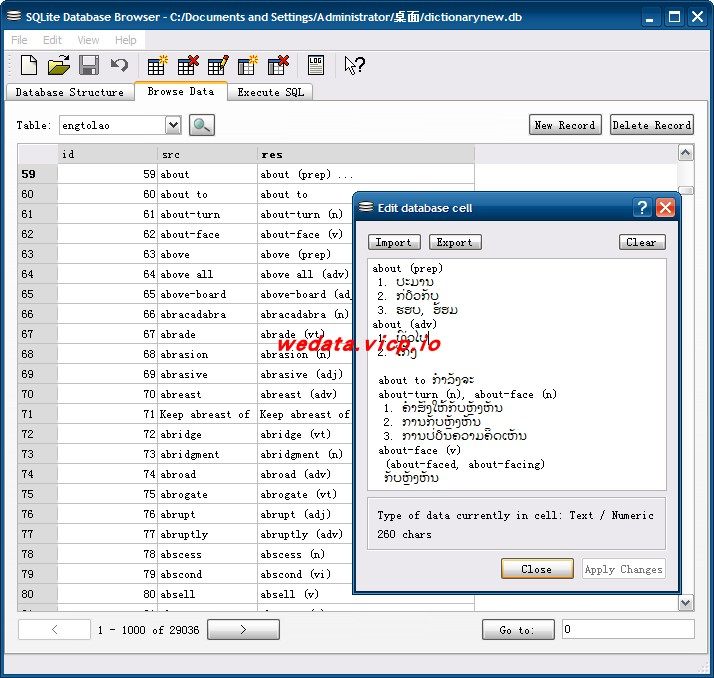Click the Delete Index toolbar icon

pyautogui.click(x=278, y=65)
